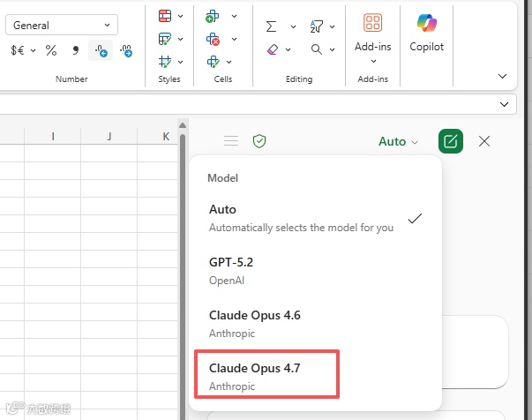Click the Insert cells icon
The width and height of the screenshot is (532, 420).
(x=213, y=16)
